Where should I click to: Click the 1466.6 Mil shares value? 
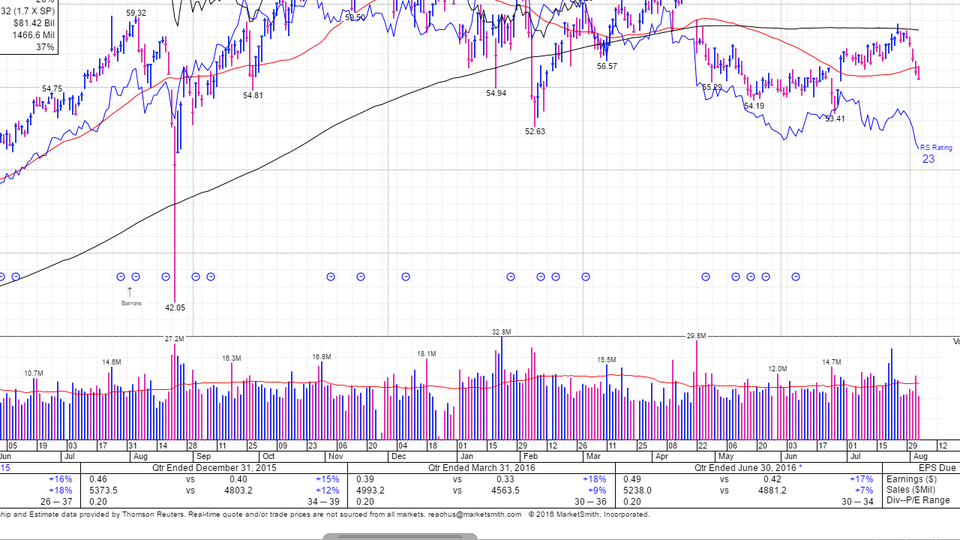pos(33,35)
